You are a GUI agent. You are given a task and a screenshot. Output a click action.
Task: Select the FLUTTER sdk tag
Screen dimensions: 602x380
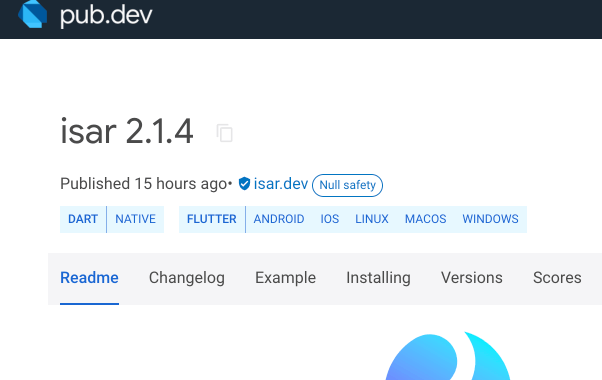(x=212, y=219)
